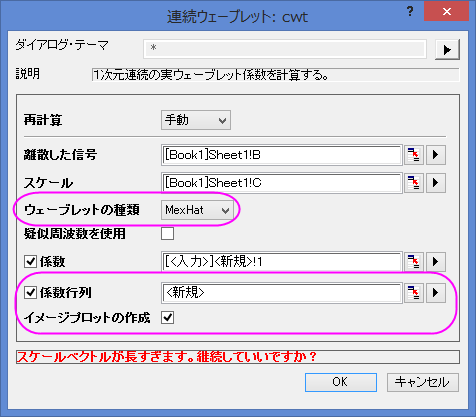Click range selector icon for スケール
Viewport: 476px width, 417px height.
click(414, 183)
